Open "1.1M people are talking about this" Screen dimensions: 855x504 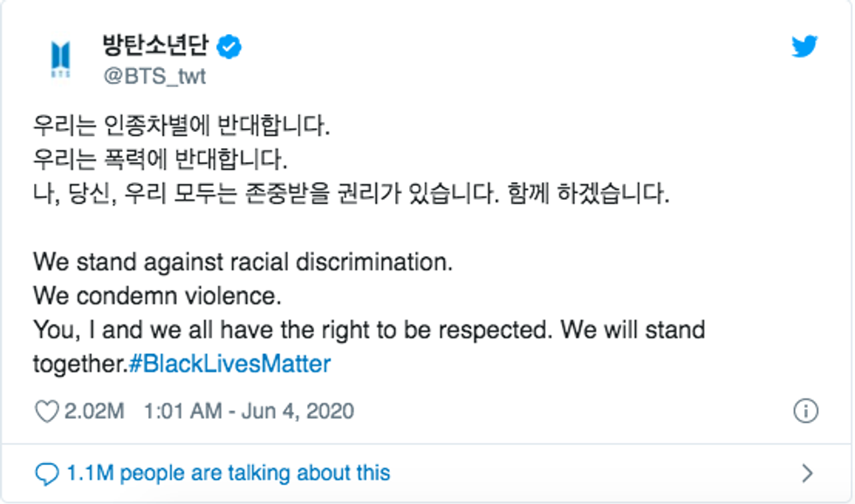click(229, 473)
